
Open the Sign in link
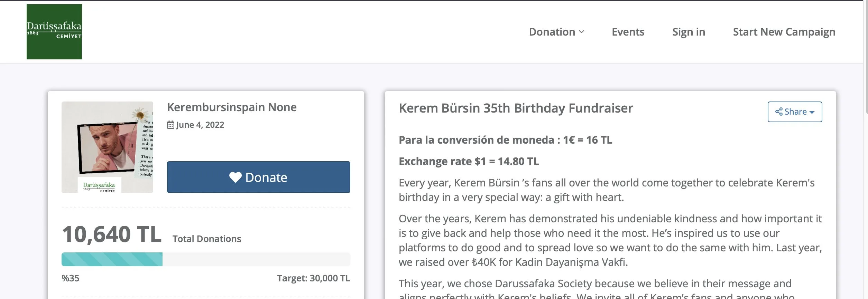(x=689, y=32)
